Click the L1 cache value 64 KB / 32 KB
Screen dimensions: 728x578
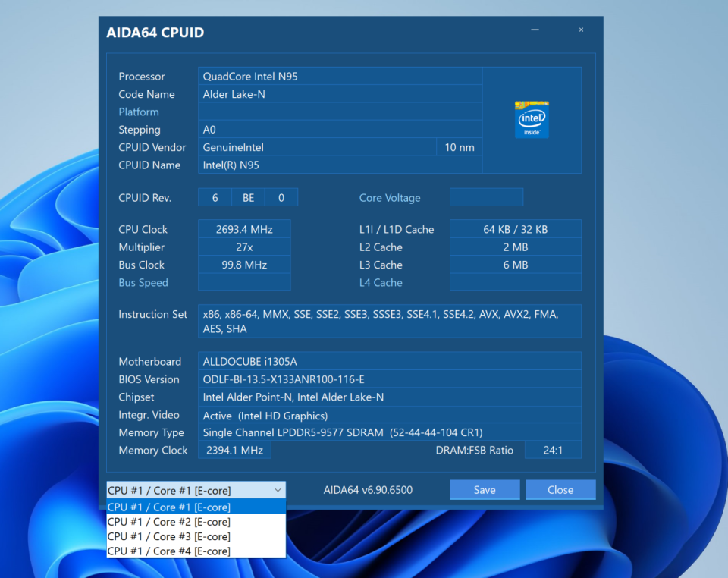516,229
